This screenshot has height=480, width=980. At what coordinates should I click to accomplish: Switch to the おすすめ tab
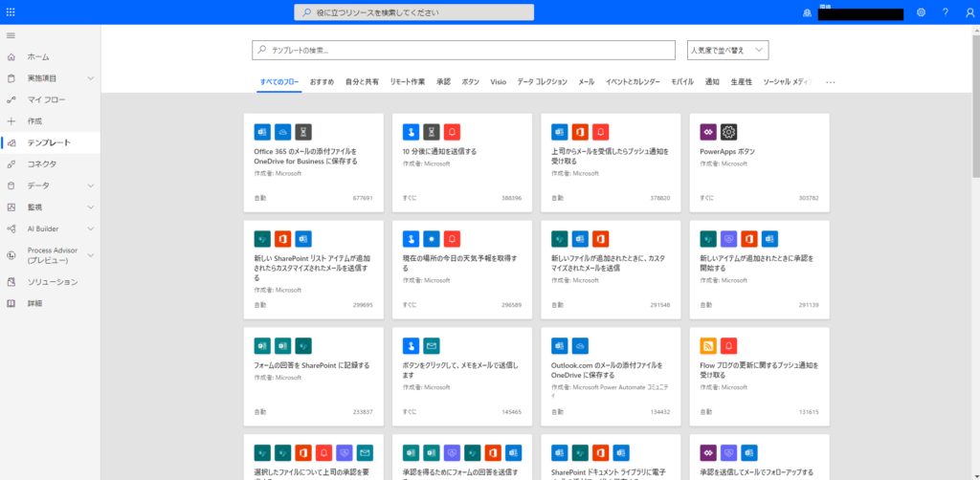pyautogui.click(x=322, y=82)
